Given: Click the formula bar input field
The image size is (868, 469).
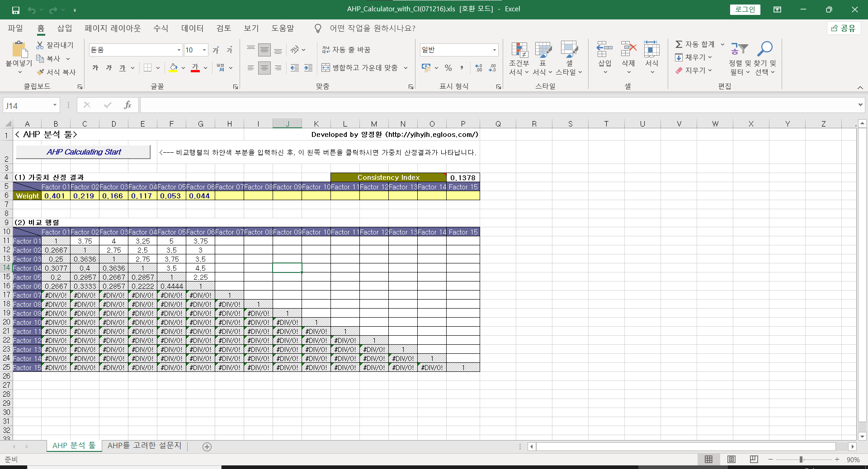Looking at the screenshot, I should [497, 105].
